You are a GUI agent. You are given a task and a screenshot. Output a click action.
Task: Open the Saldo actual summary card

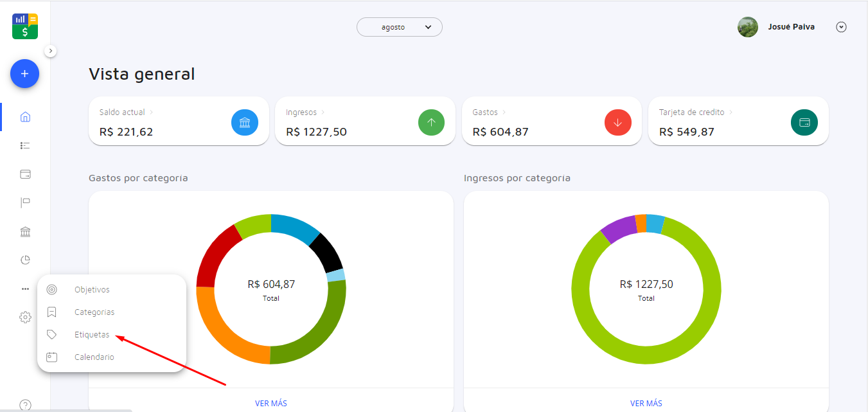click(179, 121)
